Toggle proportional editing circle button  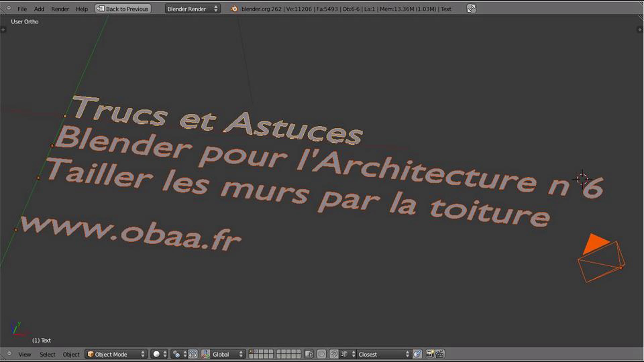[x=321, y=354]
